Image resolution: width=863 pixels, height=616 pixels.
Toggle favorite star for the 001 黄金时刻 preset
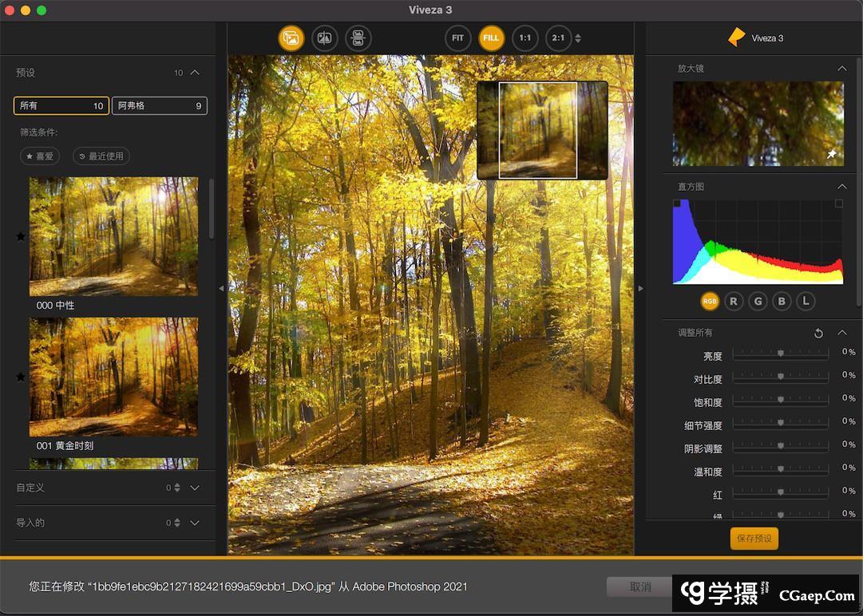click(x=21, y=377)
